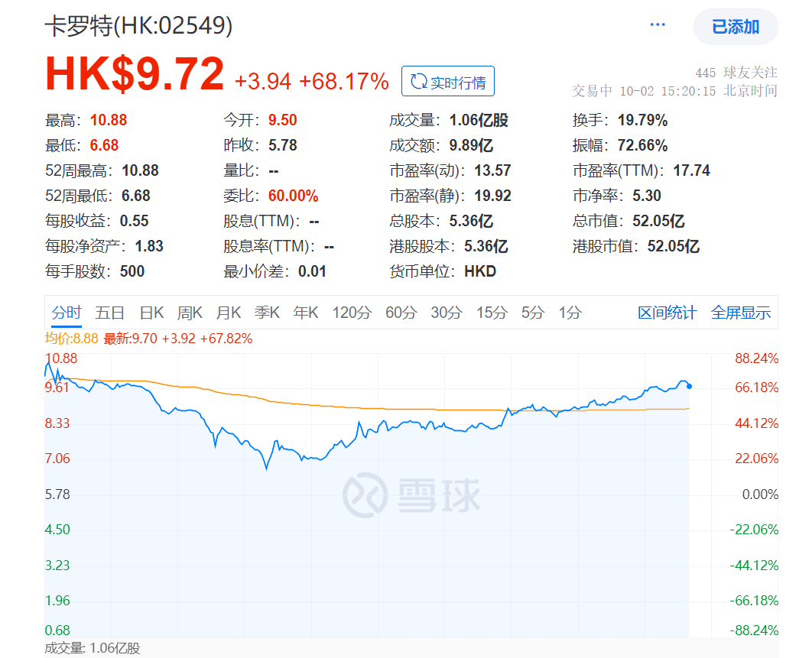This screenshot has height=658, width=812.
Task: Open the three-dot more options menu
Action: (x=657, y=25)
